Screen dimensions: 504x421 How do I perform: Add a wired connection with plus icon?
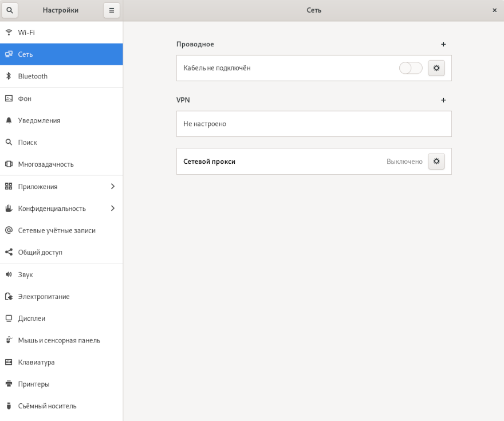[443, 44]
